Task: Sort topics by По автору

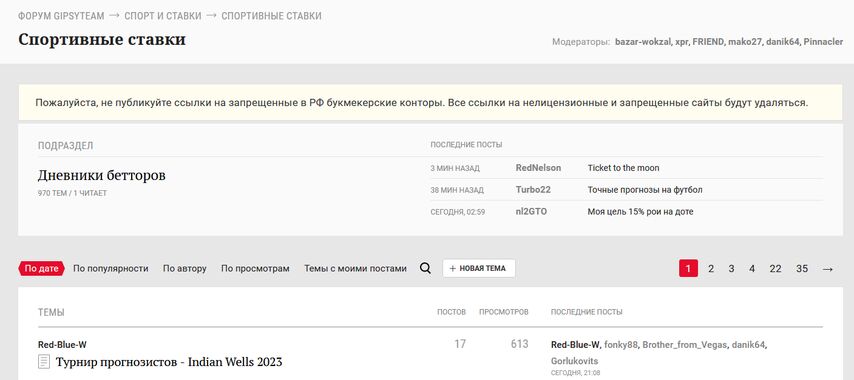Action: (x=185, y=268)
